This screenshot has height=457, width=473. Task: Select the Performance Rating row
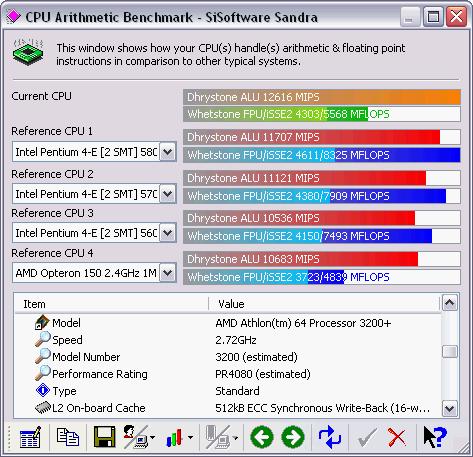point(228,374)
